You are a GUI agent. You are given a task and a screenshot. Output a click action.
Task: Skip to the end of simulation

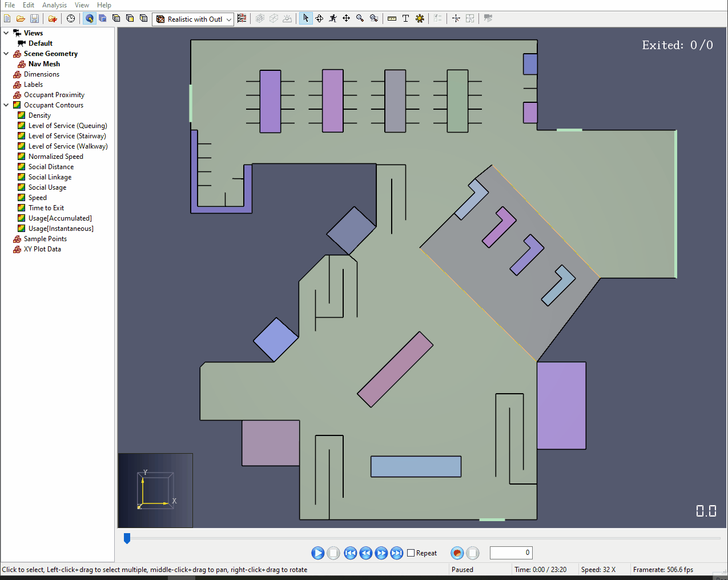(x=397, y=553)
